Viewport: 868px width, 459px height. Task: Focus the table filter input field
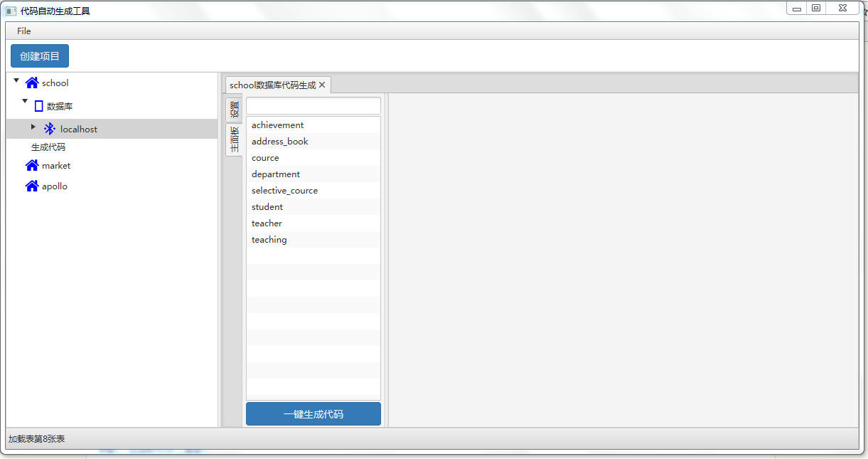(x=314, y=105)
